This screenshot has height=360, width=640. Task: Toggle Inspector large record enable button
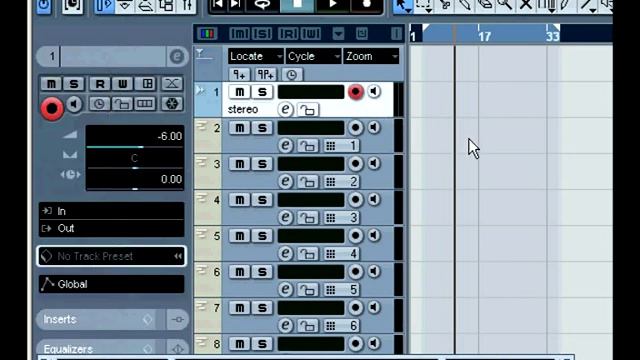(52, 109)
